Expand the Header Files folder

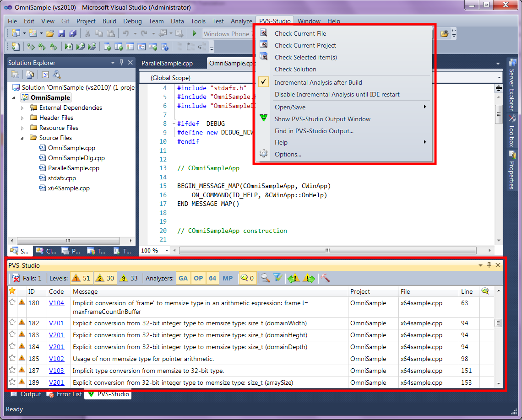pyautogui.click(x=22, y=118)
